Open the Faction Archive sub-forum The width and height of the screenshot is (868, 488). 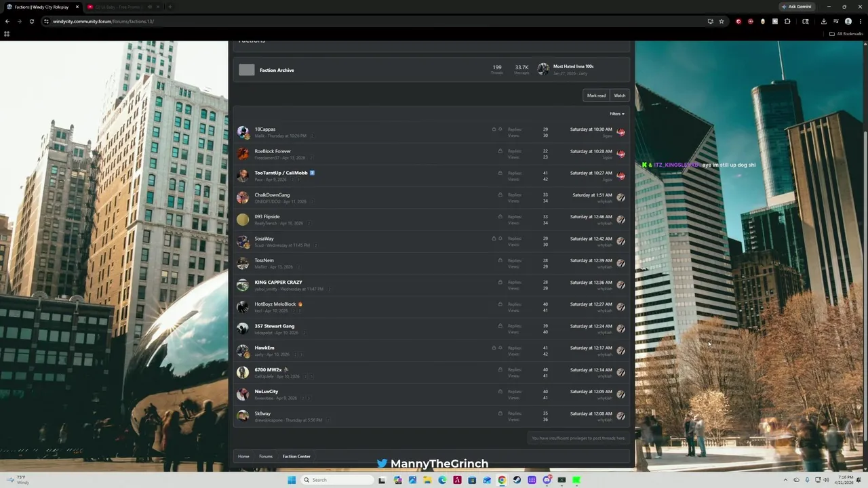pyautogui.click(x=277, y=70)
